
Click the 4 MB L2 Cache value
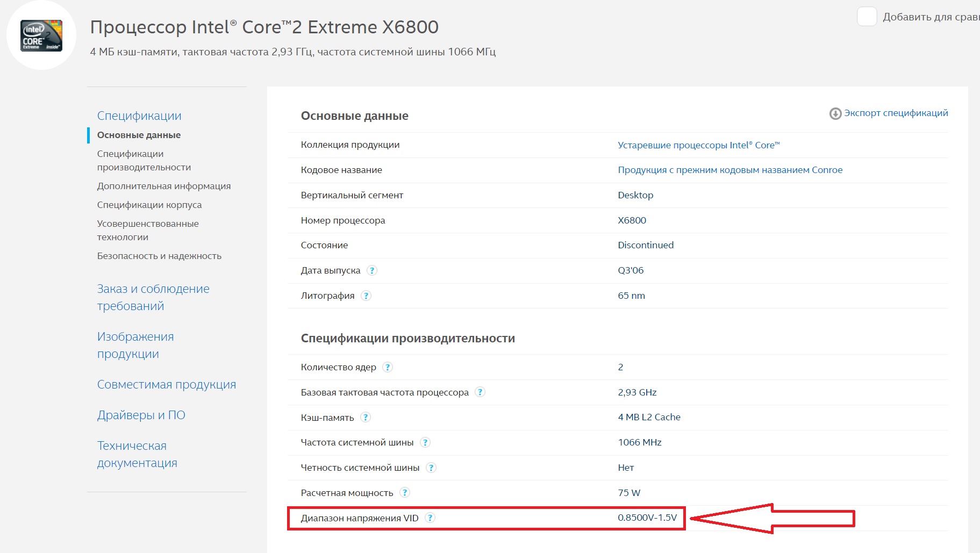pos(649,417)
